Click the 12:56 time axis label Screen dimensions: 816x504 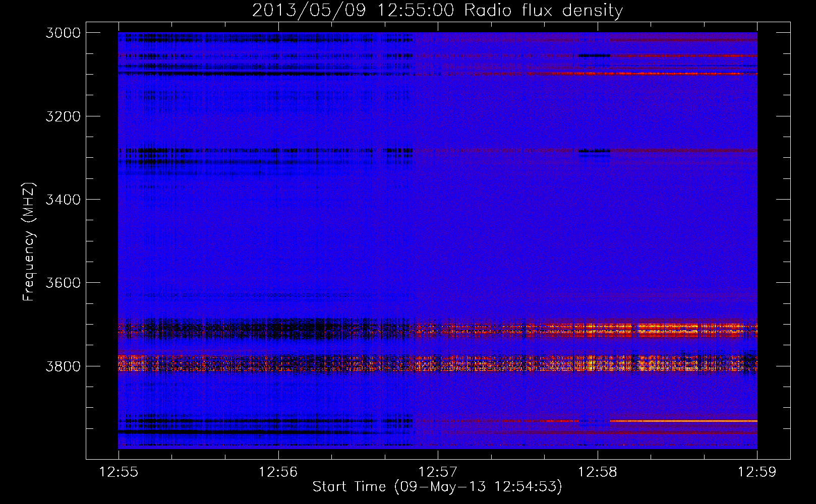click(x=278, y=472)
